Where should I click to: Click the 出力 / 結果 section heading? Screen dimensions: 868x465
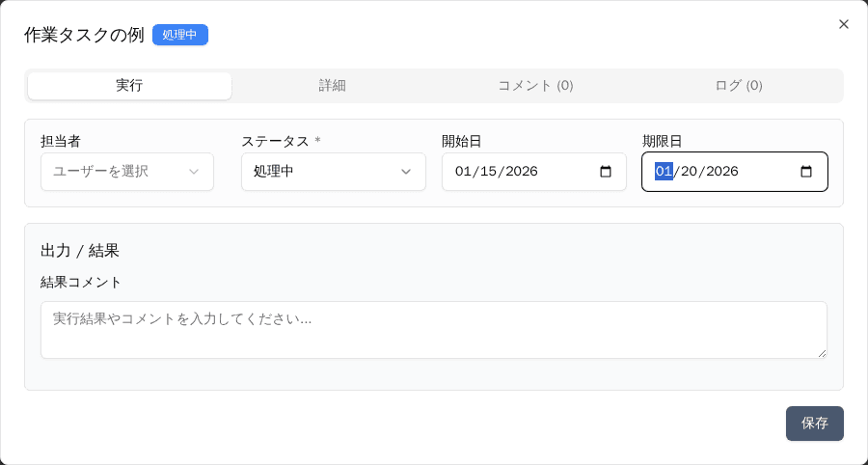click(80, 251)
